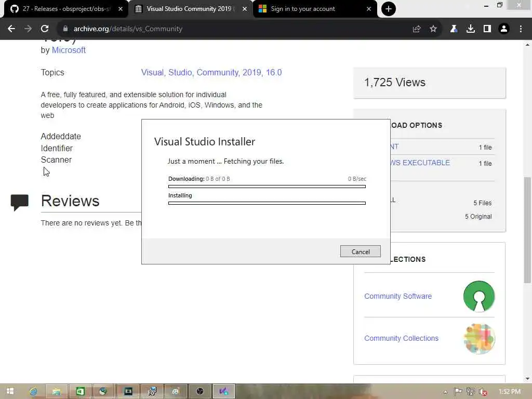Open the profile avatar menu
Image resolution: width=532 pixels, height=399 pixels.
tap(504, 29)
